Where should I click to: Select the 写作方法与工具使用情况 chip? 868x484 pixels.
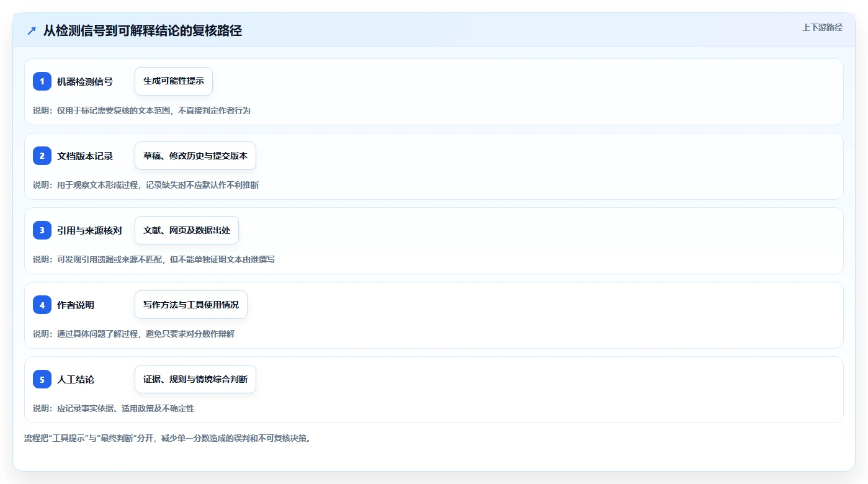click(191, 305)
